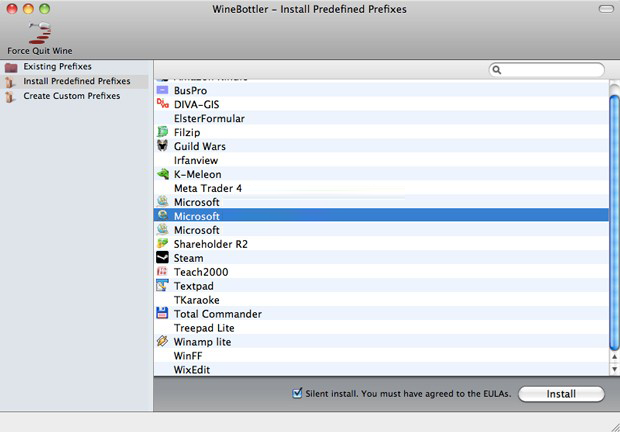Select the Winamp lite icon
620x432 pixels.
pos(163,342)
